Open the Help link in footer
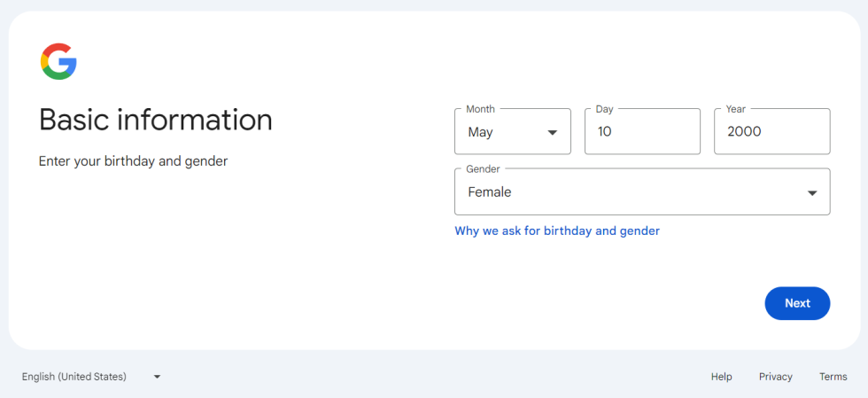Image resolution: width=868 pixels, height=398 pixels. 721,377
